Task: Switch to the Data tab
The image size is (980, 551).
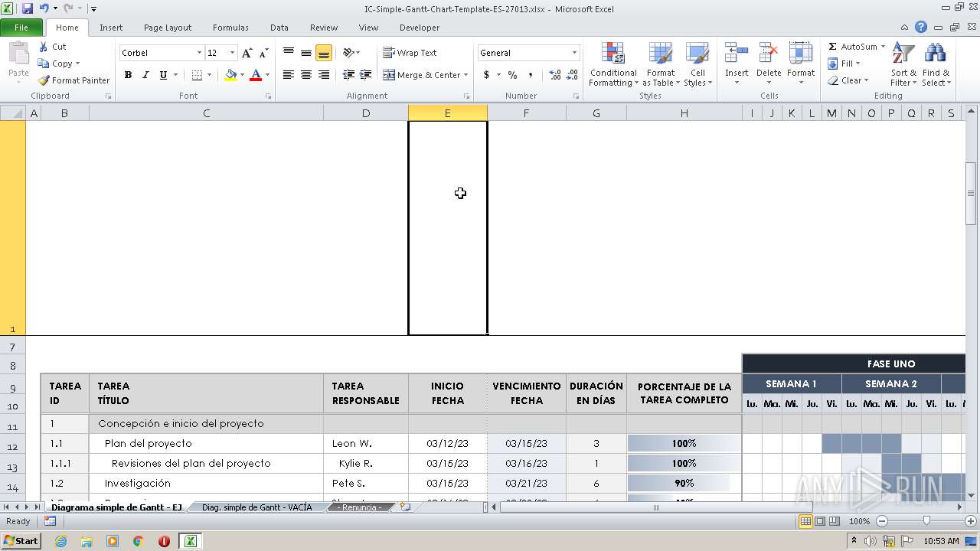Action: [279, 28]
